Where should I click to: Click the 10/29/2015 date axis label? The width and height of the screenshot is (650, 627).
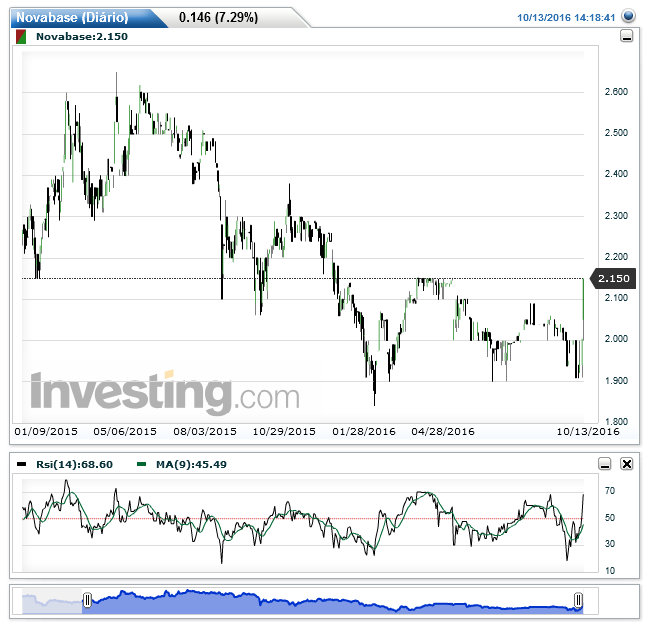(284, 431)
